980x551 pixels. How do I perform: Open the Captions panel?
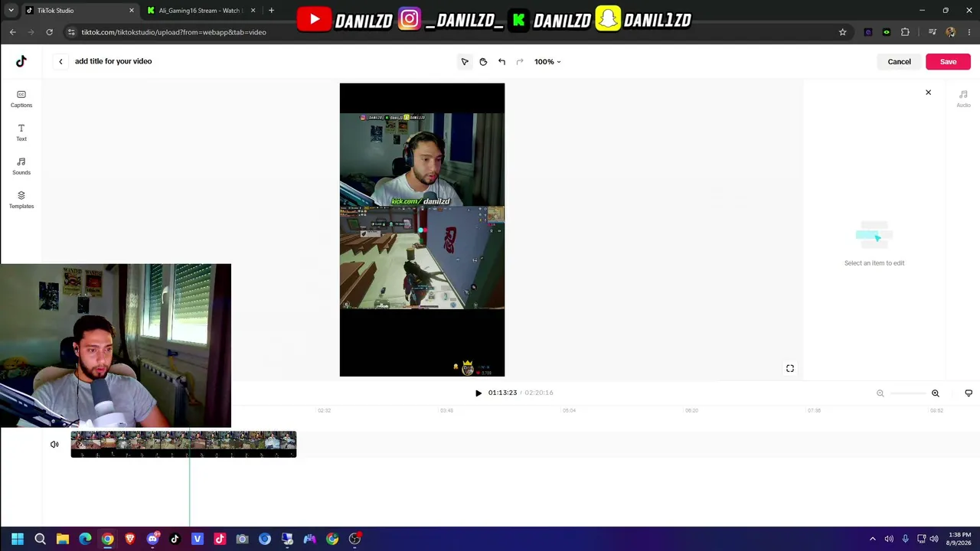point(21,99)
